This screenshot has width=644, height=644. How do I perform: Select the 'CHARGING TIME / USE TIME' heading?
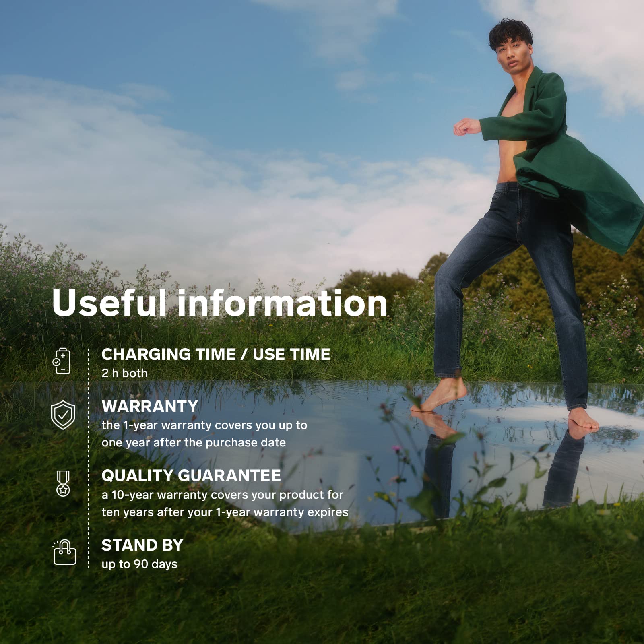point(216,354)
